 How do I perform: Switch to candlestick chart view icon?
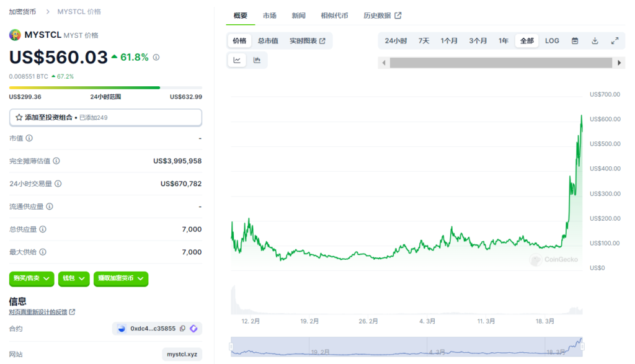pyautogui.click(x=257, y=60)
